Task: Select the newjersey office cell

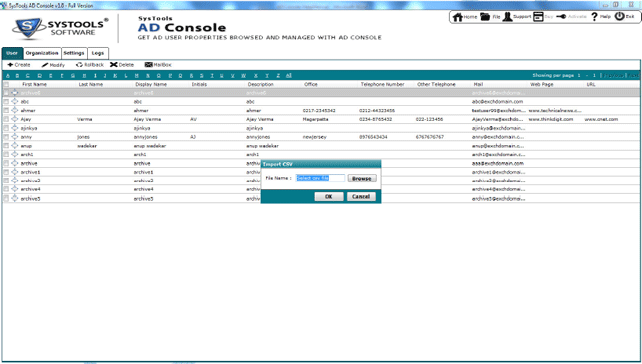Action: (x=314, y=137)
